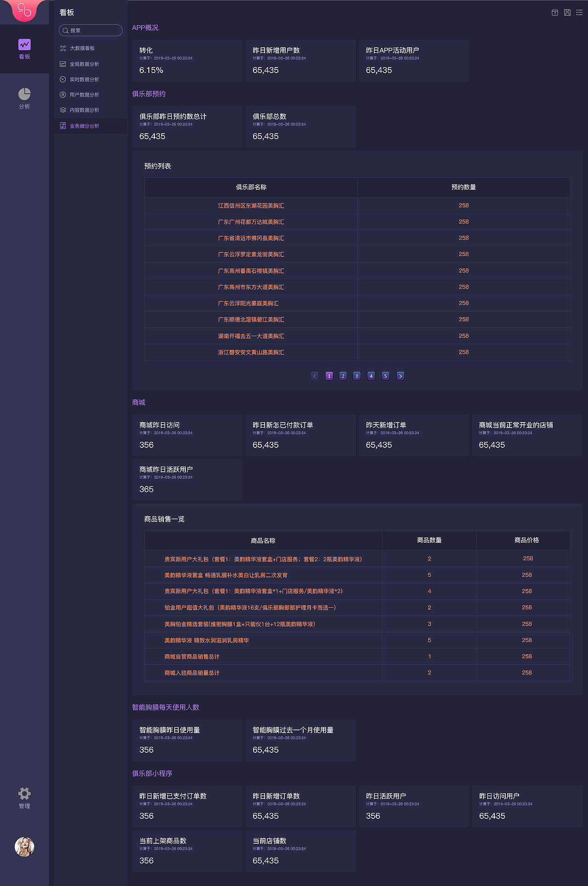
Task: Go to previous page of 预约列表
Action: coord(315,376)
